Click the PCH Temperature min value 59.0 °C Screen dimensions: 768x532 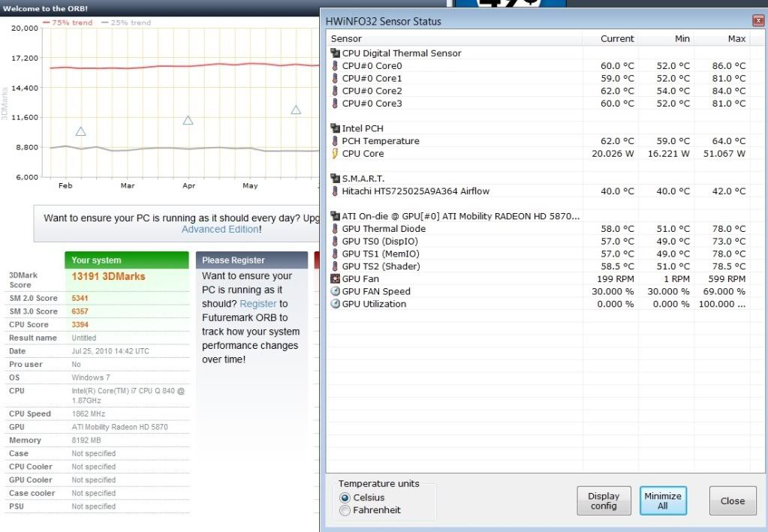coord(673,141)
